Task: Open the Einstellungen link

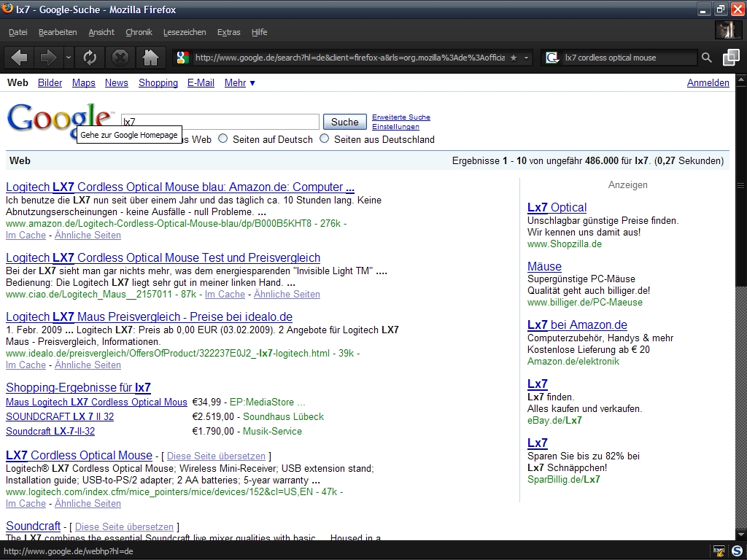Action: pos(395,127)
